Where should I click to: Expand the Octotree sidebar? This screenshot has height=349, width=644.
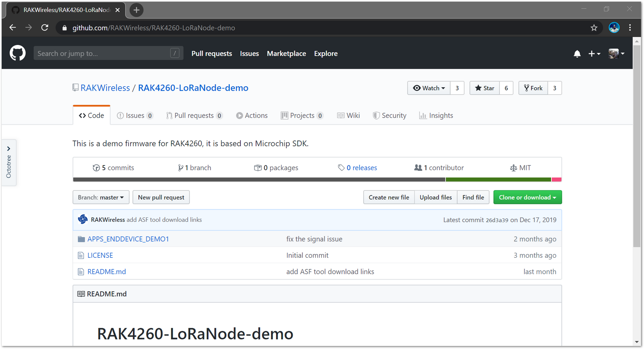[9, 162]
